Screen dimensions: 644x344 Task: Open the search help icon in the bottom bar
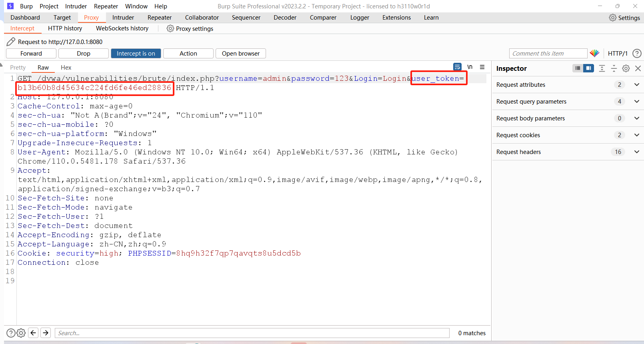click(x=11, y=333)
